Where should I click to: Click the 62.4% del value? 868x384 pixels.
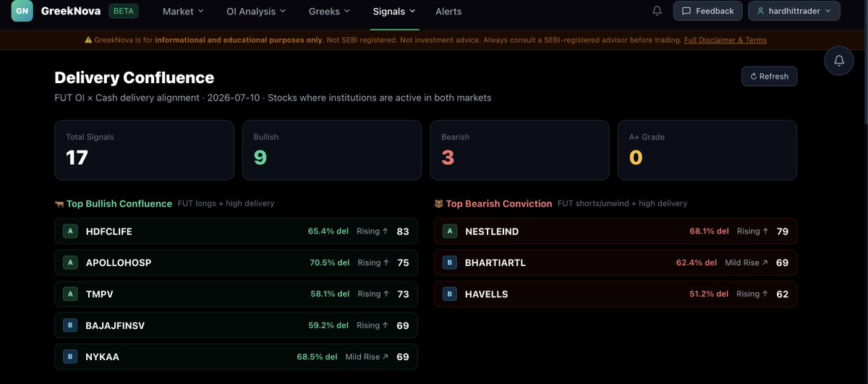click(x=697, y=263)
